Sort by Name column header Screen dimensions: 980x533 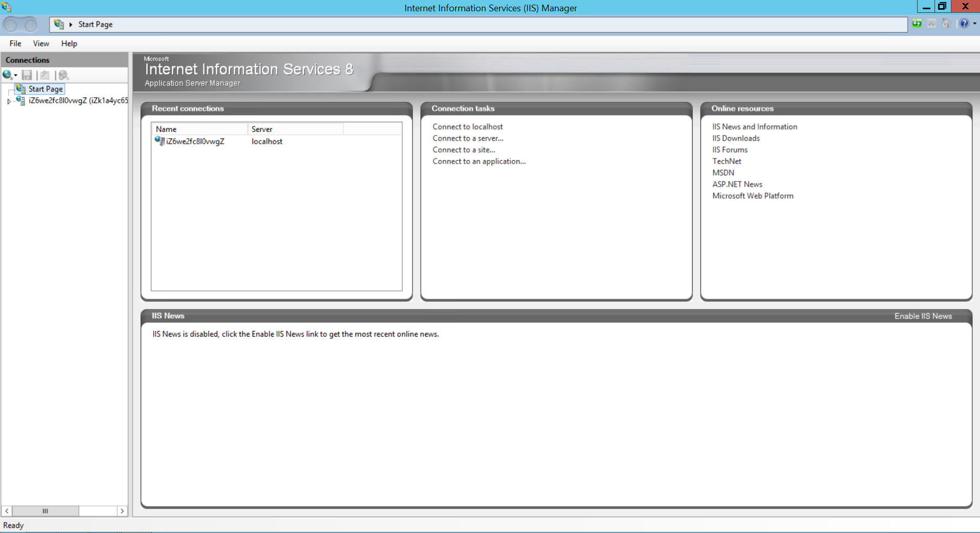pos(199,129)
